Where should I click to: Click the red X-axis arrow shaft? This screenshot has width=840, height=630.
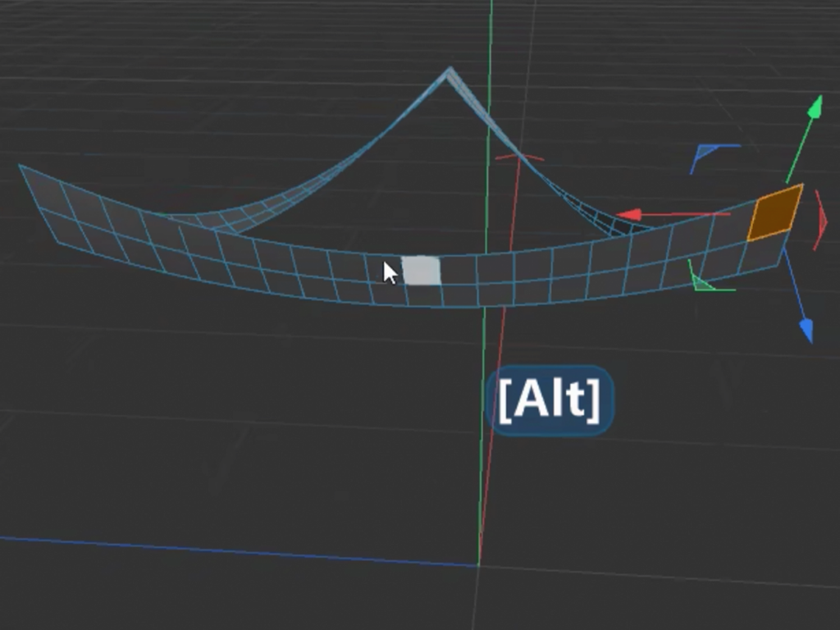pyautogui.click(x=689, y=214)
